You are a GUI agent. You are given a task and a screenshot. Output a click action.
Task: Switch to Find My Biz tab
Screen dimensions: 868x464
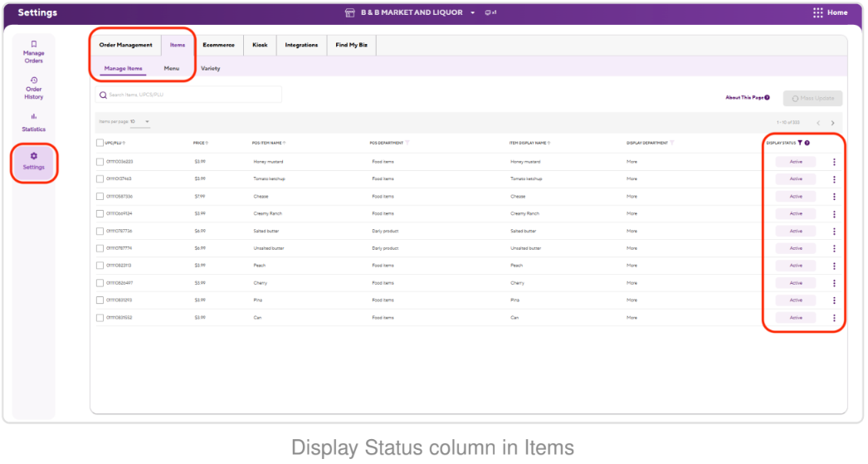pyautogui.click(x=352, y=45)
